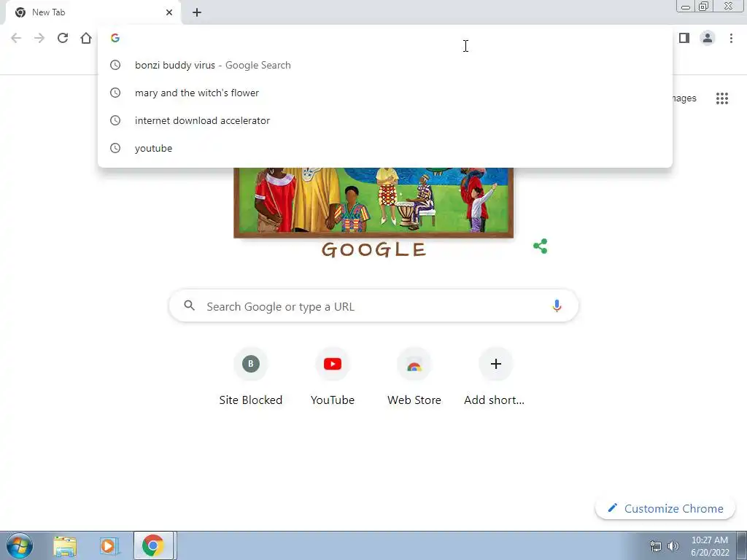Open Windows Start menu orb
The height and width of the screenshot is (560, 747).
click(x=20, y=545)
